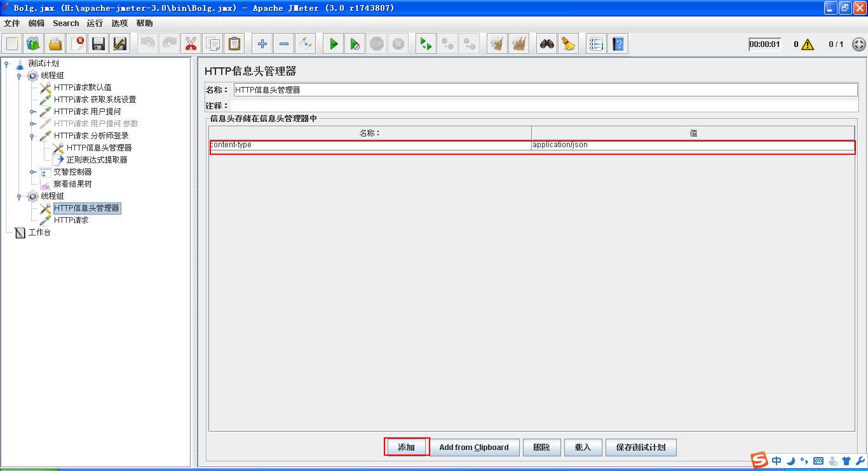Copy element using the toolbar copy icon
868x471 pixels.
click(x=213, y=44)
